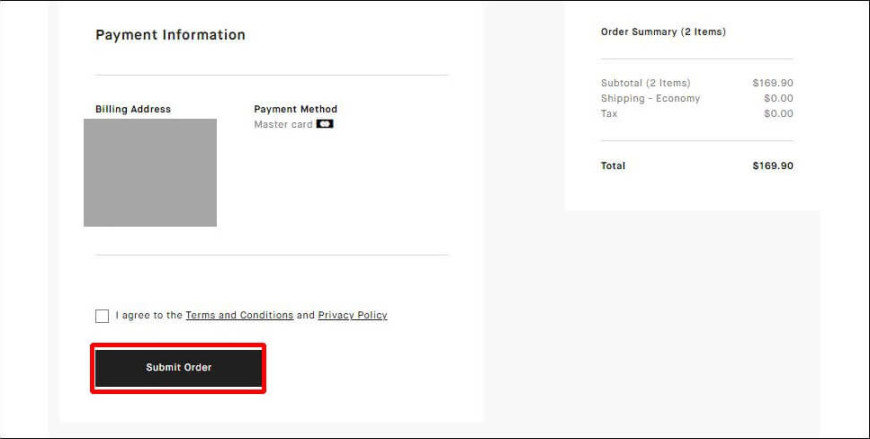Viewport: 870px width, 439px height.
Task: Click the "I agree to the" text
Action: (x=149, y=315)
